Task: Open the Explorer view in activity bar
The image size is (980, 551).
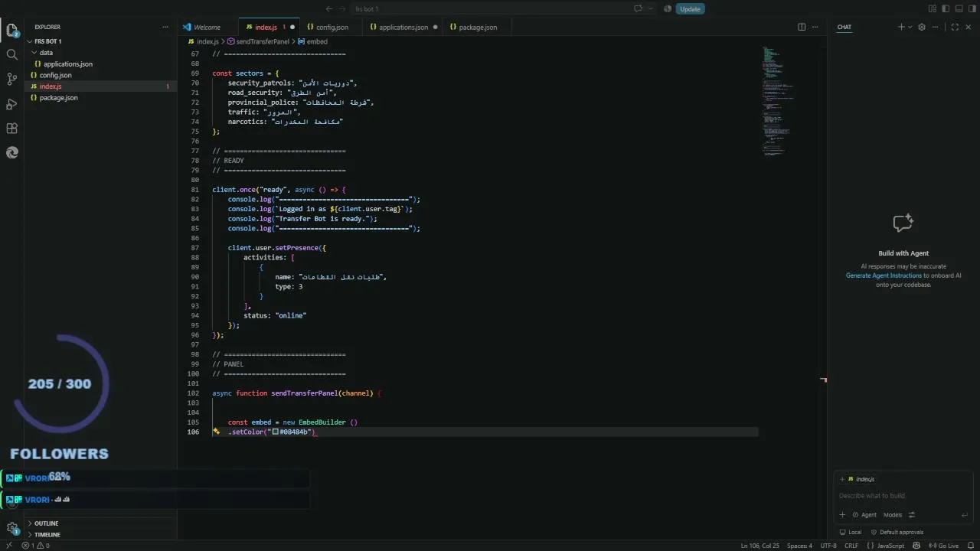Action: (12, 31)
